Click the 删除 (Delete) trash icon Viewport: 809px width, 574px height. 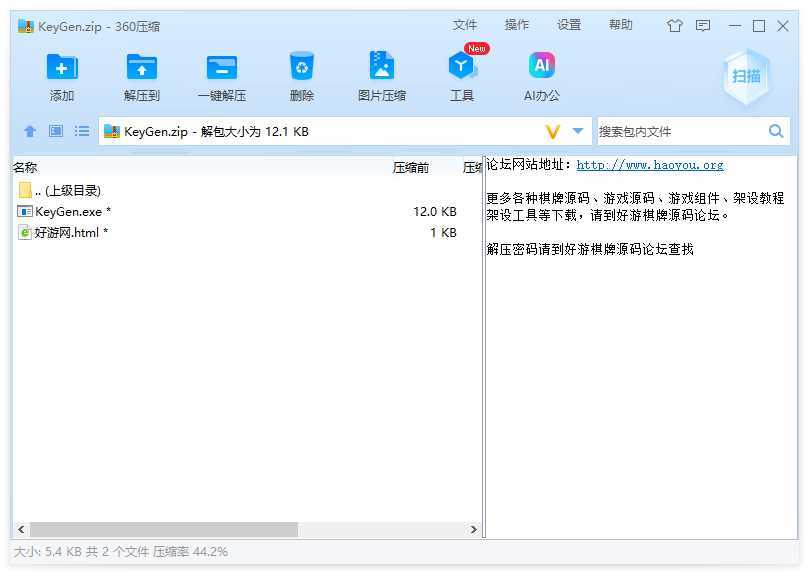click(301, 67)
